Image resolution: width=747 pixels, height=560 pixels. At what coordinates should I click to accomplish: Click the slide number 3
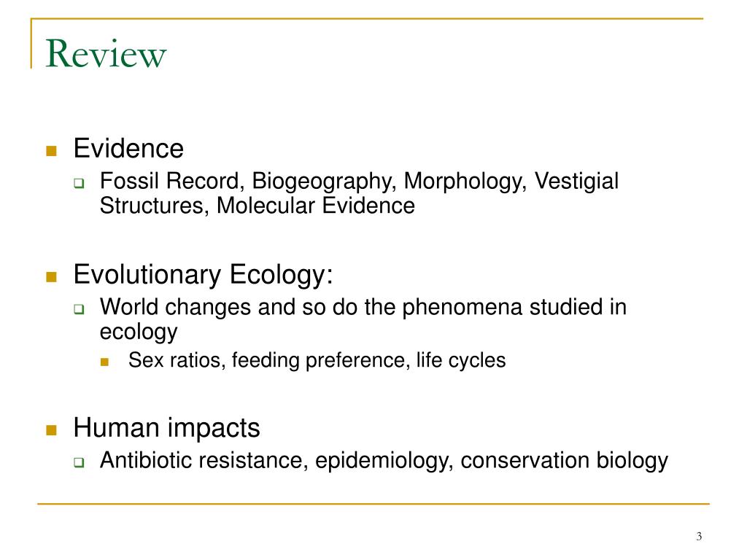tap(699, 537)
